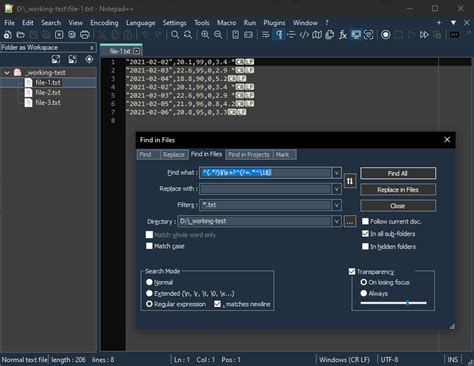Toggle the Indent Guide toolbar icon
The height and width of the screenshot is (366, 474).
pyautogui.click(x=291, y=35)
